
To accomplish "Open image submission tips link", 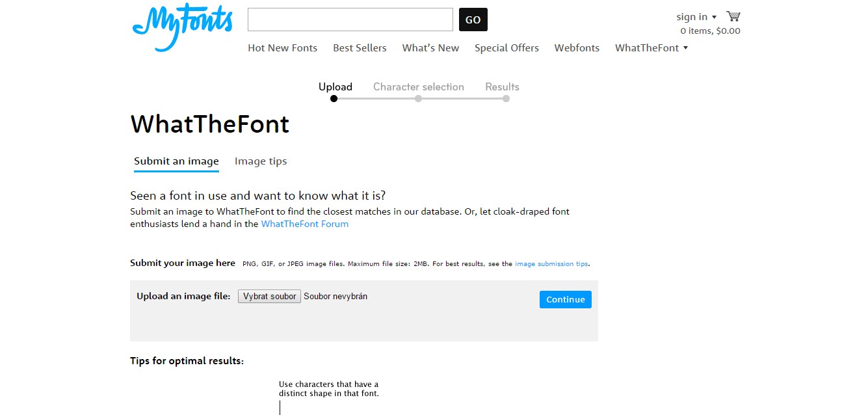I will (551, 264).
